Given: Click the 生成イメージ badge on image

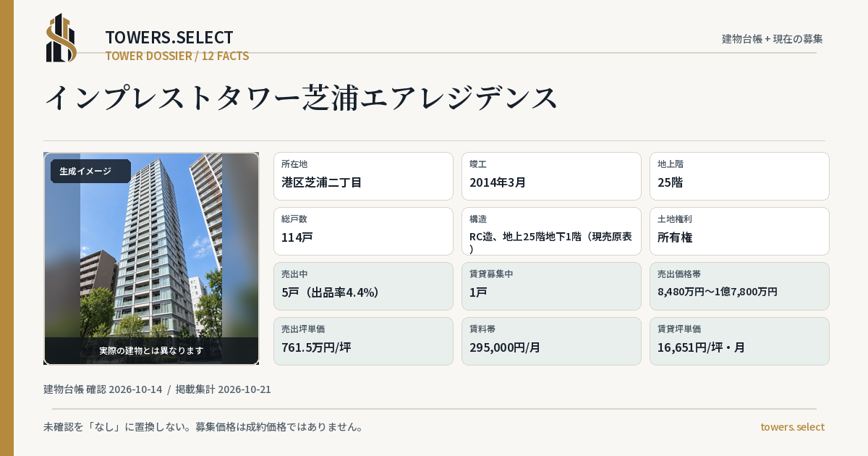Looking at the screenshot, I should 90,172.
